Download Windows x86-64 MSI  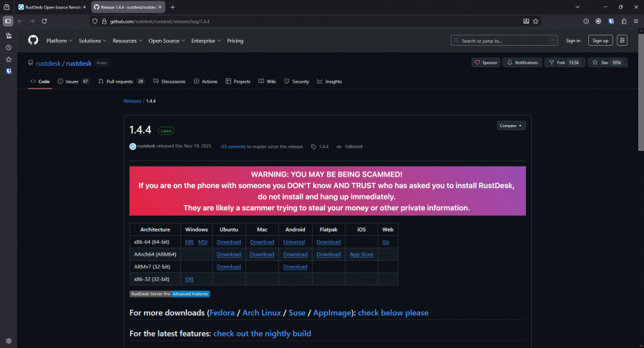pyautogui.click(x=203, y=242)
